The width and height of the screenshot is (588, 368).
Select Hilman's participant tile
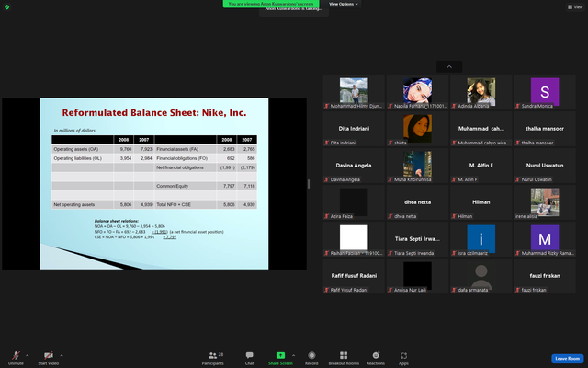[x=481, y=202]
